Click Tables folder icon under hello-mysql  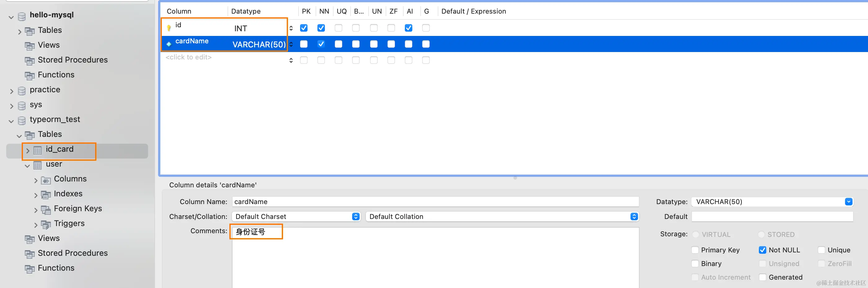[x=30, y=31]
